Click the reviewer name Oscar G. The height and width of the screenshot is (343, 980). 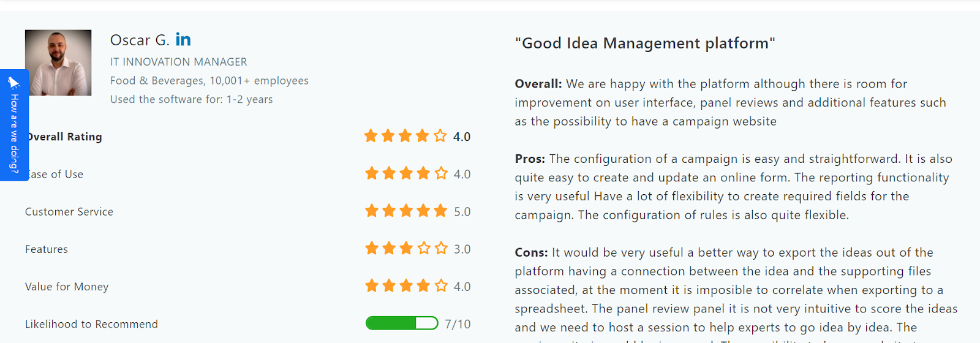pyautogui.click(x=140, y=40)
